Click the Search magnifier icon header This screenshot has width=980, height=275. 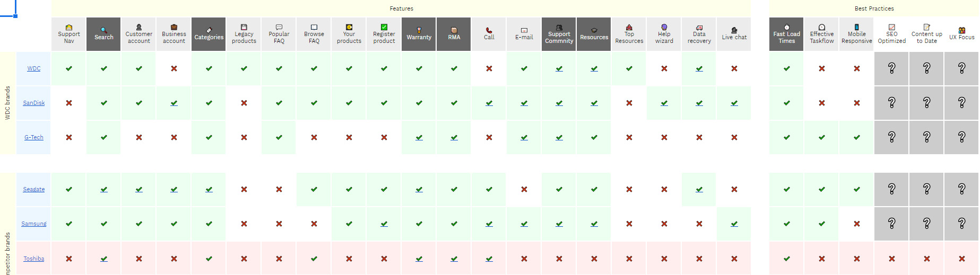[x=104, y=30]
